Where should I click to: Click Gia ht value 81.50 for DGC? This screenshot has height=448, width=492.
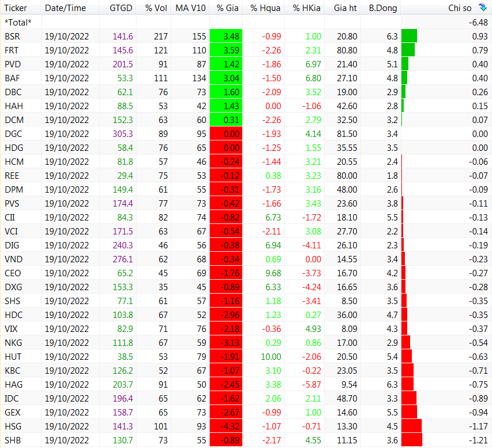(x=347, y=134)
